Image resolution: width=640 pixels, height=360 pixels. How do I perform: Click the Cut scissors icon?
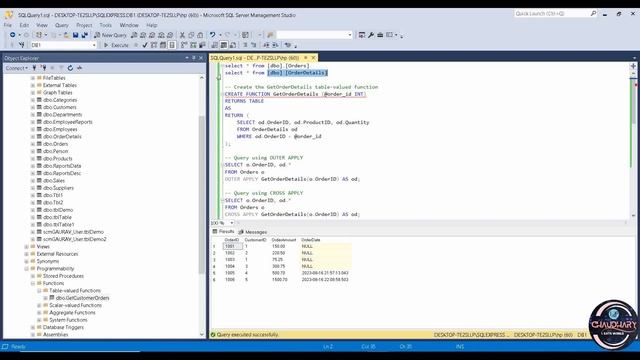click(x=182, y=35)
